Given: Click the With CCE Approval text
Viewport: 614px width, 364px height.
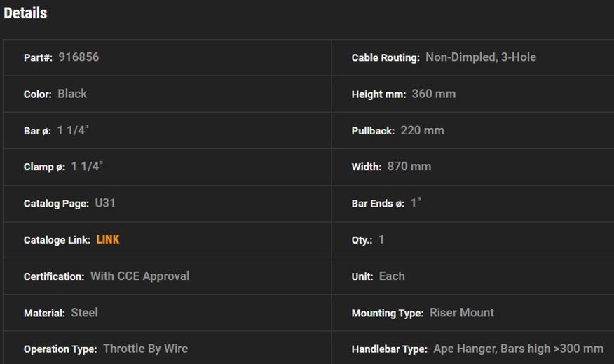Looking at the screenshot, I should [139, 276].
